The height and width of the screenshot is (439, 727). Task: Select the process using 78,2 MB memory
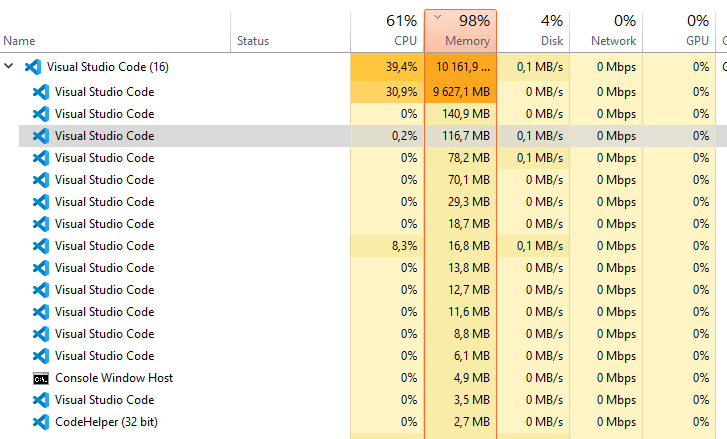(364, 158)
